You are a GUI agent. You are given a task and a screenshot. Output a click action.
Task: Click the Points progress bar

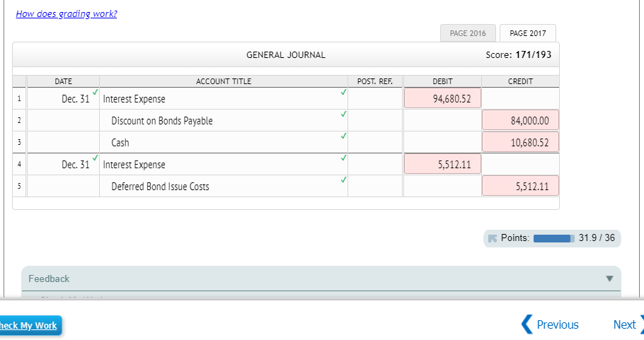(553, 238)
